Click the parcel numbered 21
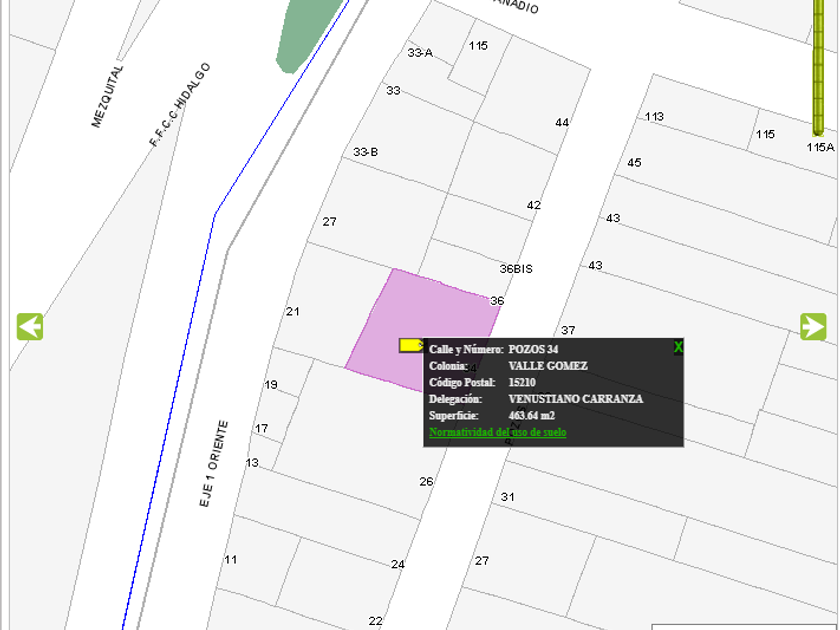The height and width of the screenshot is (630, 840). tap(292, 312)
